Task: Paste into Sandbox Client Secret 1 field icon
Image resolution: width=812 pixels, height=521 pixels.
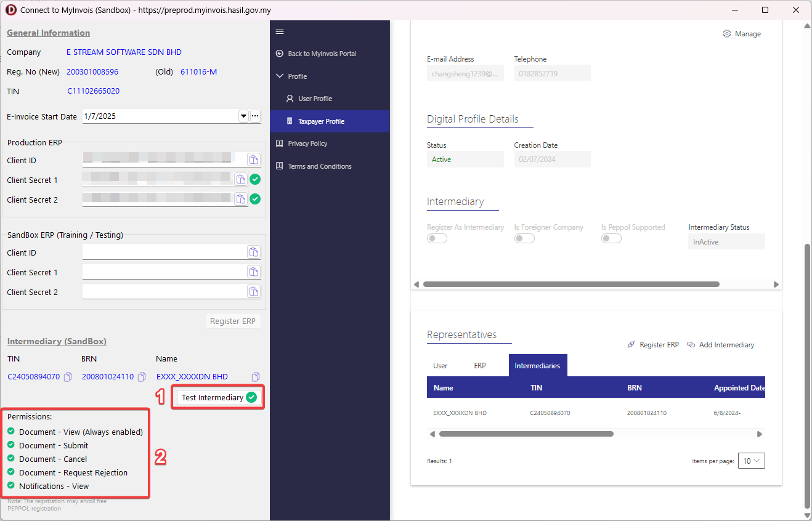Action: 254,272
